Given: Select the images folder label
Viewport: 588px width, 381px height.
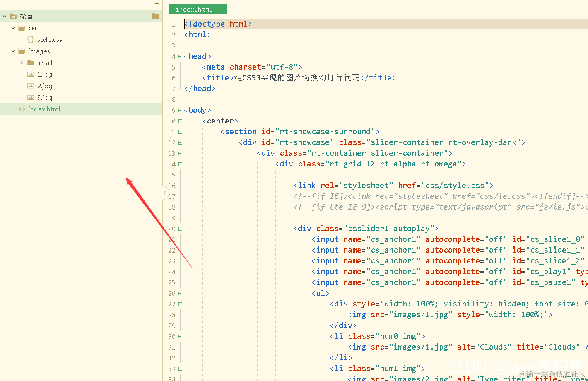Looking at the screenshot, I should coord(39,51).
